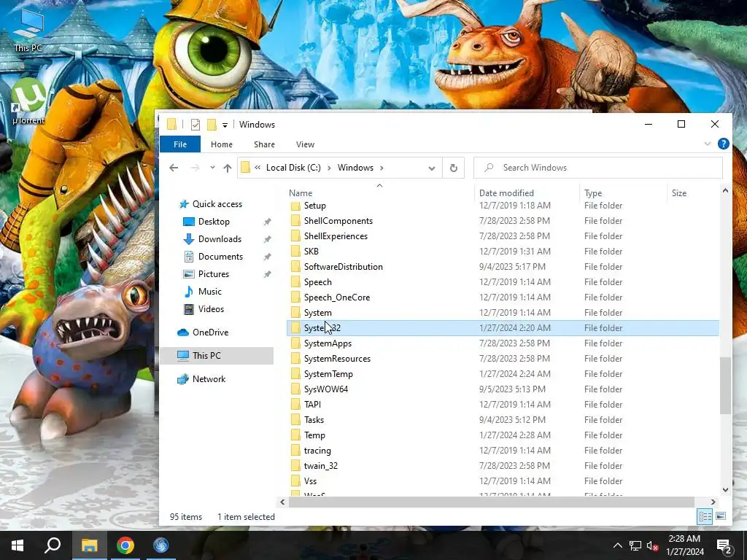The image size is (747, 560).
Task: Open the Windows Start menu
Action: (18, 545)
